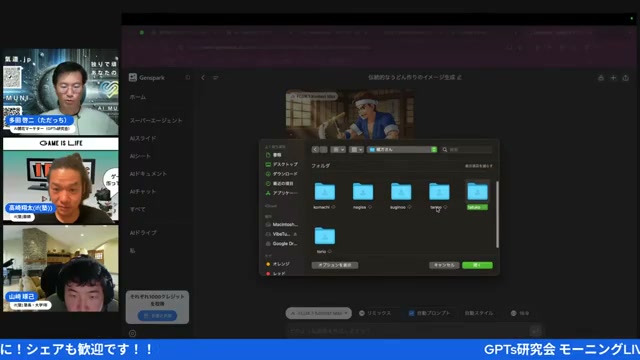This screenshot has width=640, height=360.
Task: Open ホーム in Genspark sidebar
Action: click(138, 97)
